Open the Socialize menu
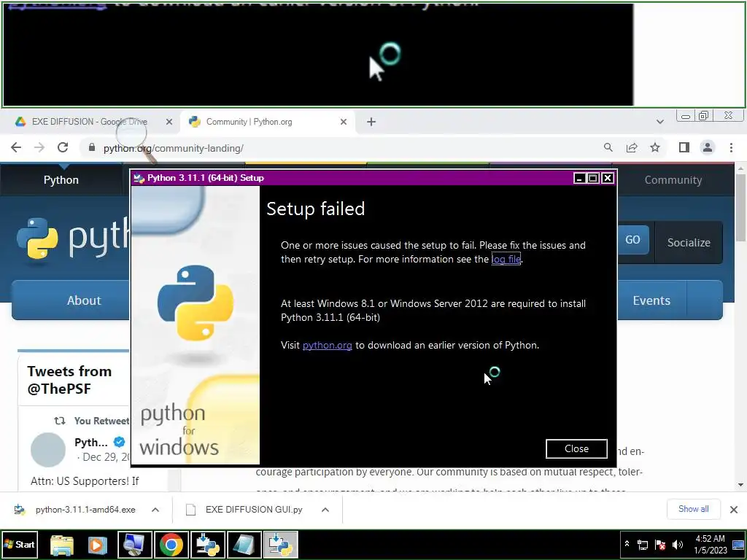747x560 pixels. click(689, 242)
